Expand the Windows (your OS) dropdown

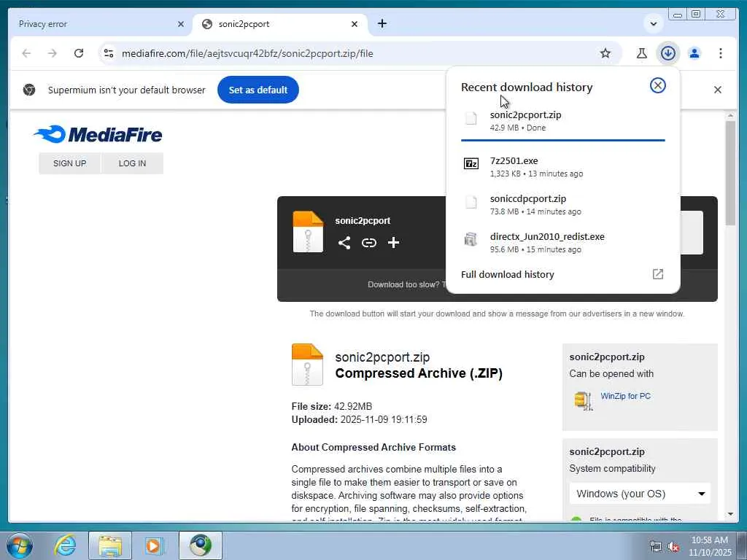(x=640, y=494)
